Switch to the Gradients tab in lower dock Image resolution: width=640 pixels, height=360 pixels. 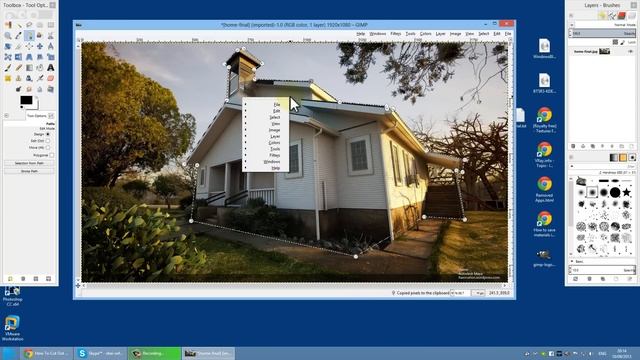pyautogui.click(x=614, y=157)
